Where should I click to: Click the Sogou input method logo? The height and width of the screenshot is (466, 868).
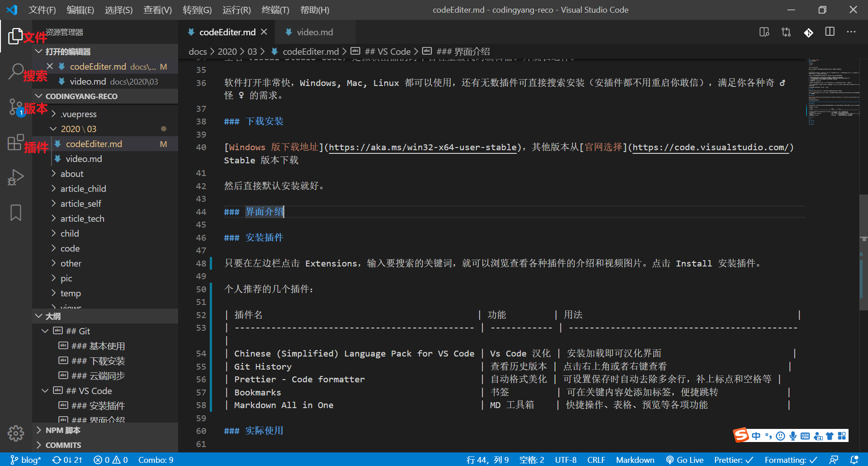point(741,436)
